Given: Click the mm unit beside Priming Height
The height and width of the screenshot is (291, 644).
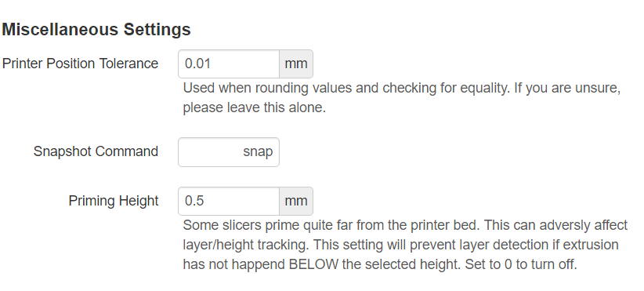Looking at the screenshot, I should pyautogui.click(x=296, y=201).
